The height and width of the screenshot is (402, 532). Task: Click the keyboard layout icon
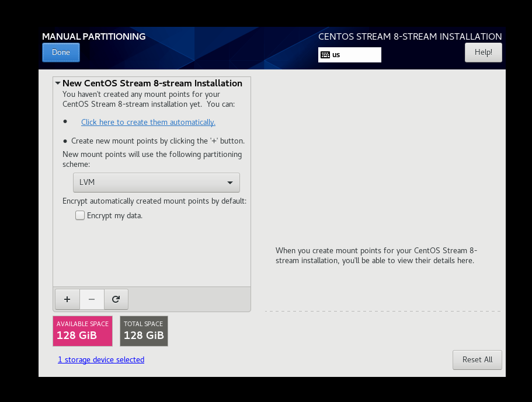(325, 55)
